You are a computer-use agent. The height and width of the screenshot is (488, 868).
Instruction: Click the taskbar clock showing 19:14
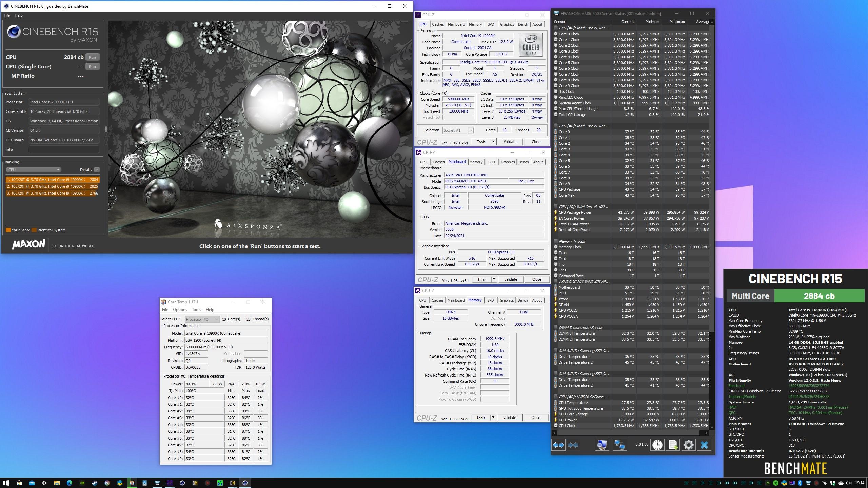tap(860, 483)
